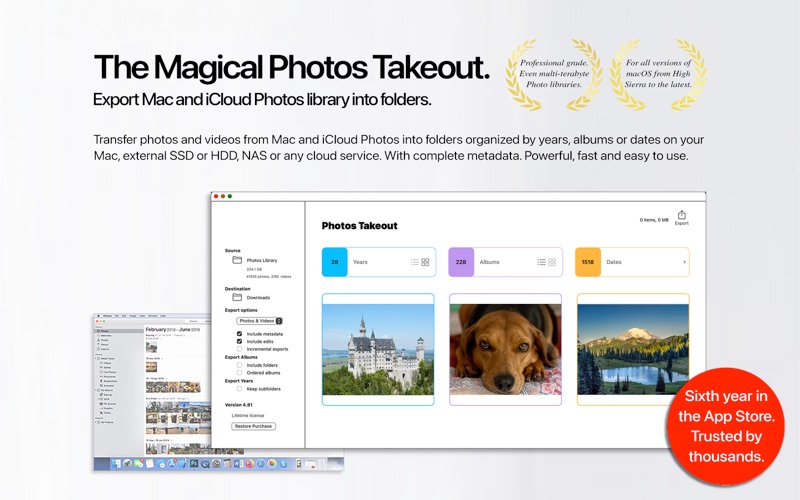
Task: Enable Incremental exports checkbox
Action: 239,349
